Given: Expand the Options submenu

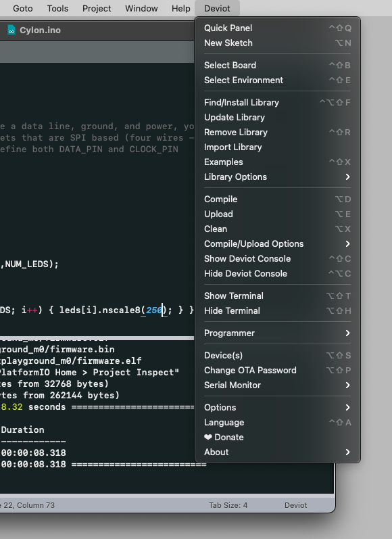Looking at the screenshot, I should pyautogui.click(x=277, y=408).
